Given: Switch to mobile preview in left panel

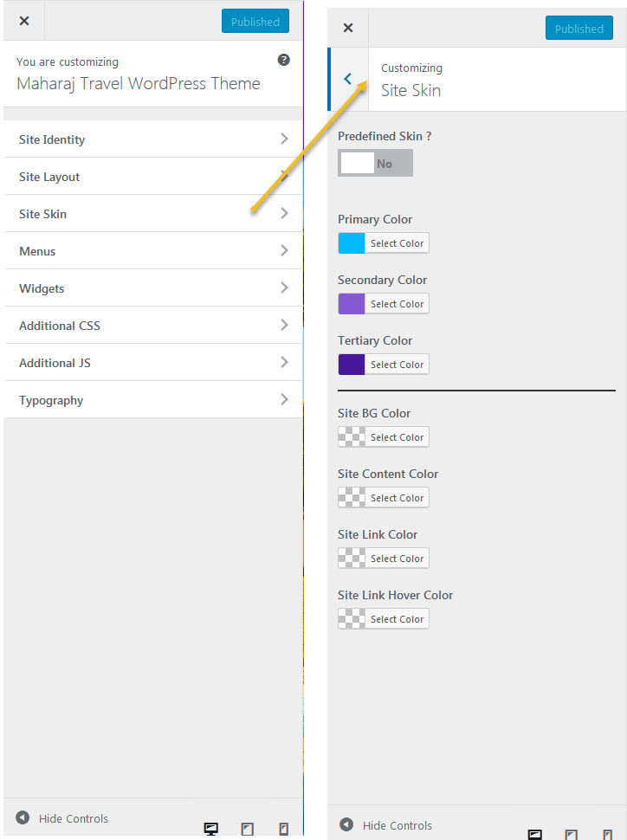Looking at the screenshot, I should [x=283, y=829].
